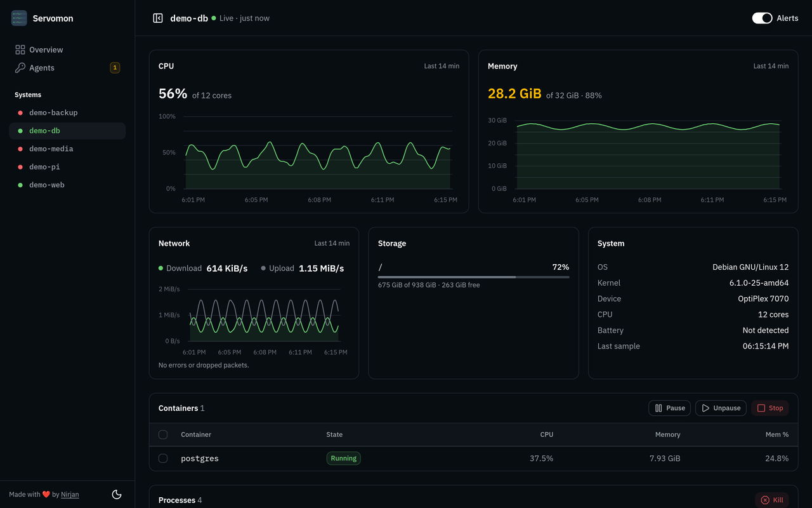This screenshot has width=812, height=508.
Task: Click the 06:15:14 PM last sample value
Action: click(x=766, y=347)
